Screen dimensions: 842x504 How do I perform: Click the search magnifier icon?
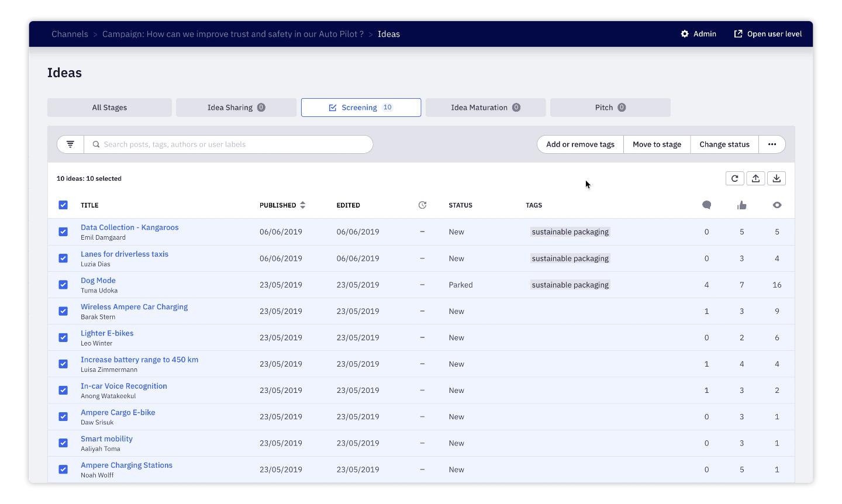(x=96, y=144)
